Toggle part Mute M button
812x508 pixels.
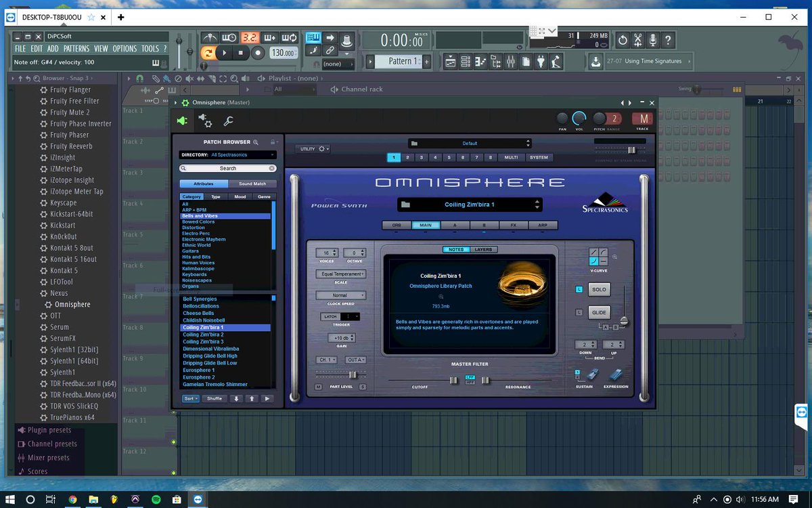[x=319, y=387]
